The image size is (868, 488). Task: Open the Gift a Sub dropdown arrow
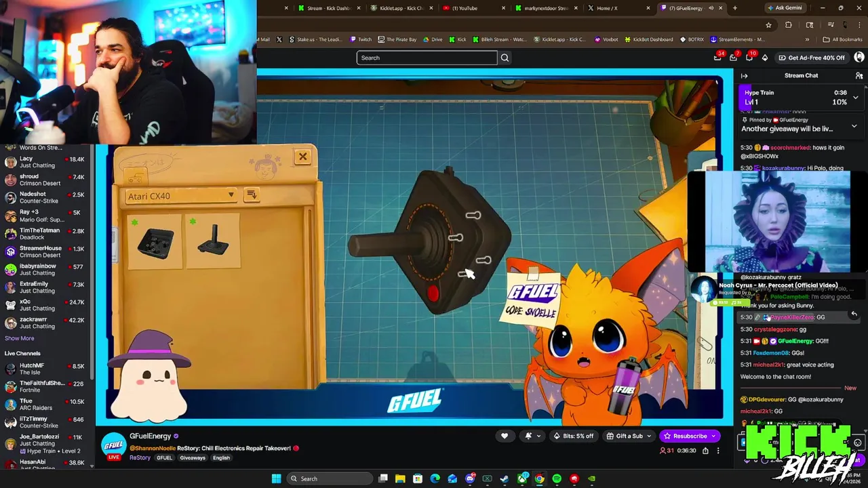coord(649,436)
